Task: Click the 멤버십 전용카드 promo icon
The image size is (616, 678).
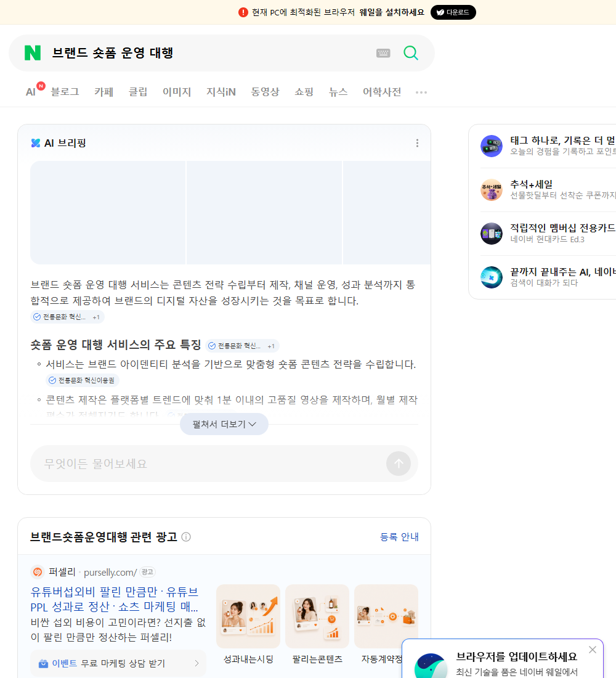Action: (x=492, y=234)
